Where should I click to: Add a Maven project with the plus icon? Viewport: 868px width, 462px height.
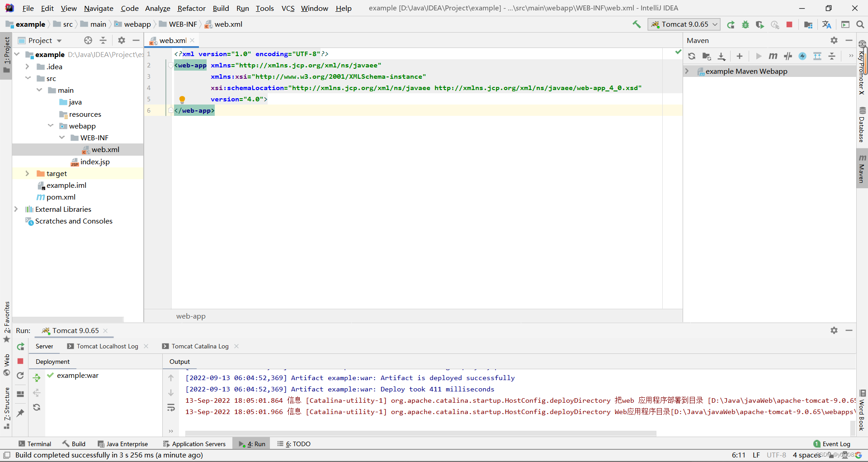coord(740,56)
